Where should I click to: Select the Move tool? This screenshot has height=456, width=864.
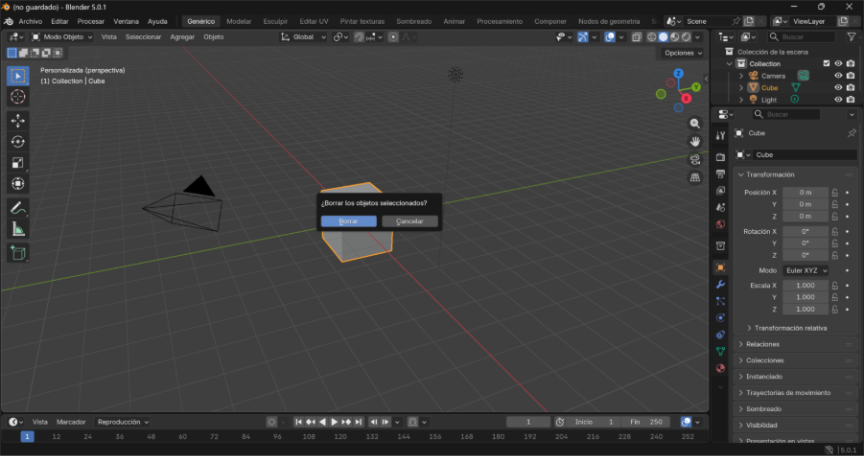pos(18,120)
